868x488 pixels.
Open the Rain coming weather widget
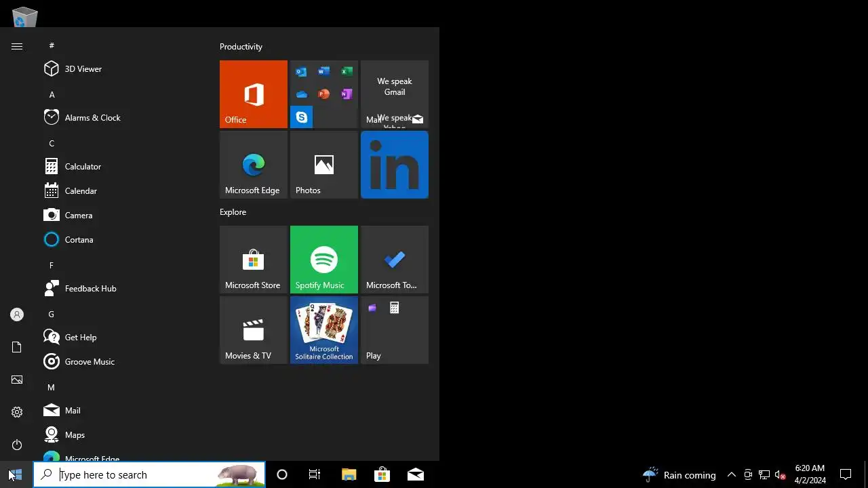point(679,474)
